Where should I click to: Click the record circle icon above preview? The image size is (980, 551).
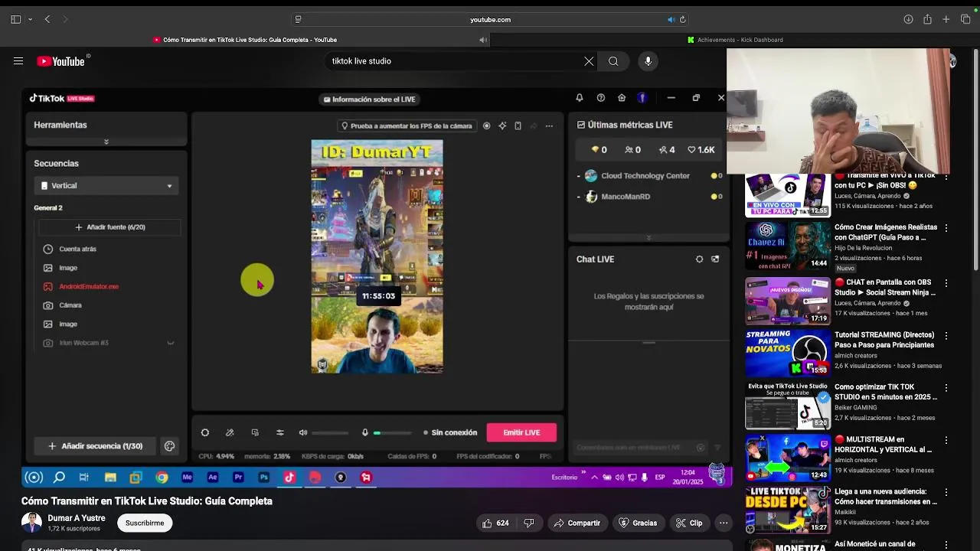tap(486, 126)
